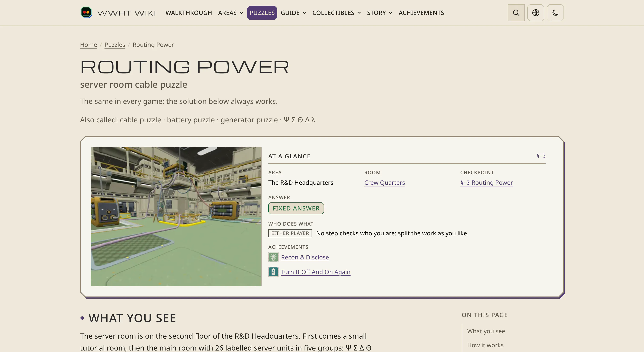
Task: Open the Turn It Off And On Again link
Action: tap(315, 272)
